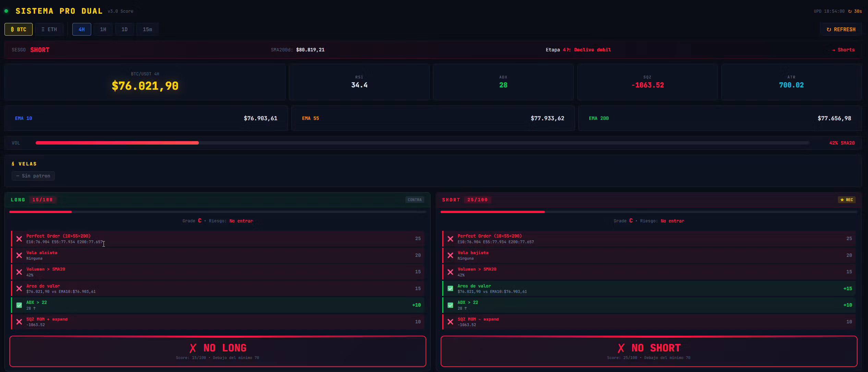Click the NO LONG verdict box

tap(218, 351)
